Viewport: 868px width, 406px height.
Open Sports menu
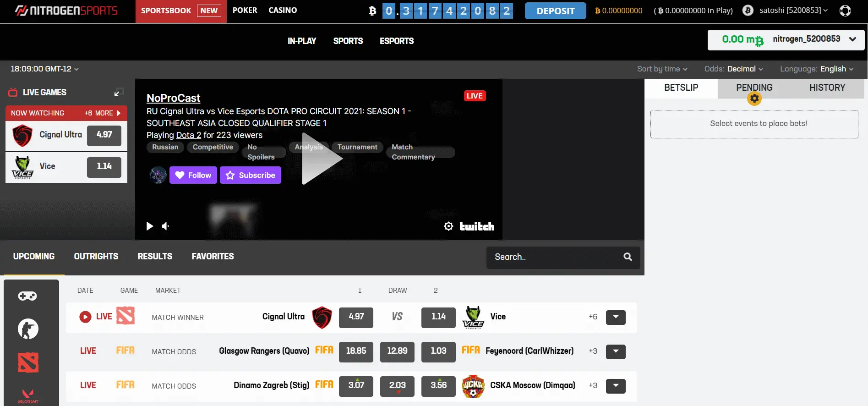coord(348,41)
